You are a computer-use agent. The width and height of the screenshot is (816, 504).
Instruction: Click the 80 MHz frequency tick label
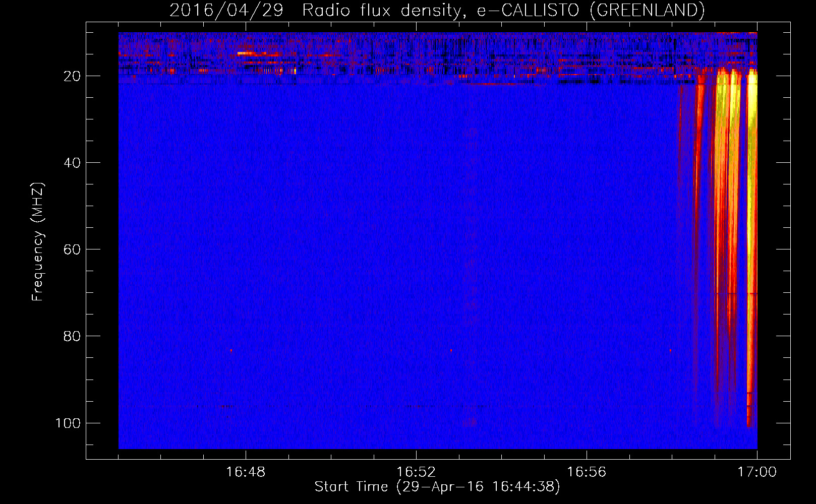[72, 336]
